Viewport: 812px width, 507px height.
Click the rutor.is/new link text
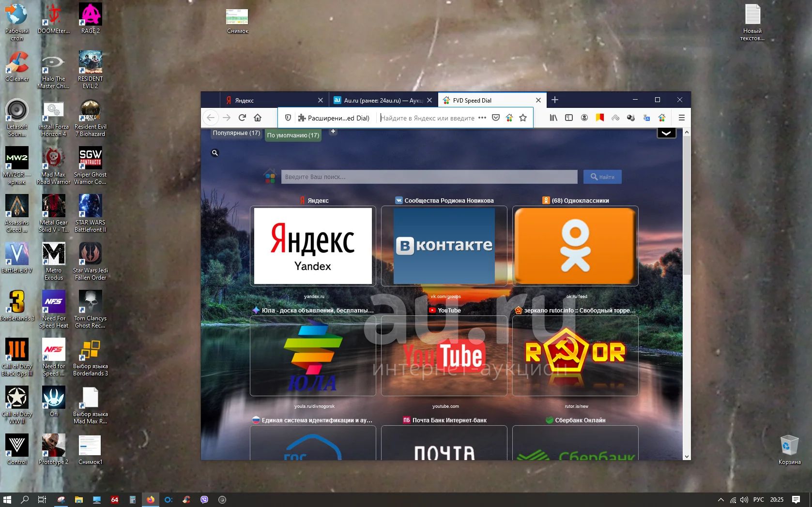[x=576, y=406]
